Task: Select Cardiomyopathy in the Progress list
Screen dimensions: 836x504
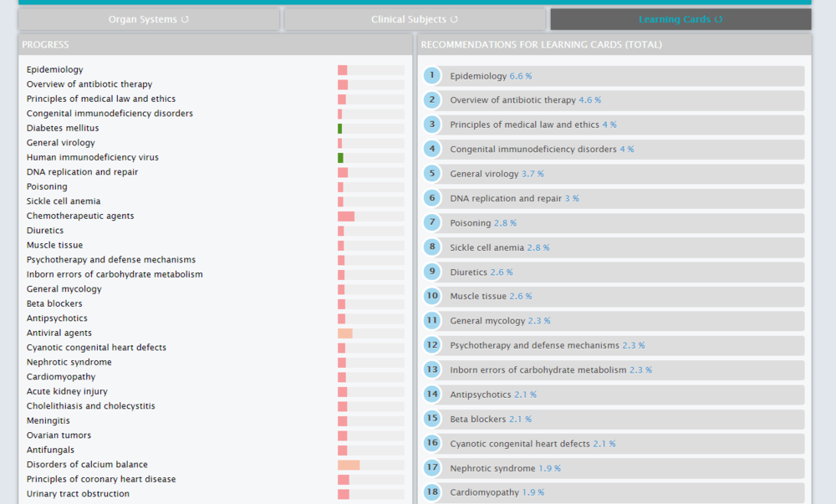Action: pos(61,377)
